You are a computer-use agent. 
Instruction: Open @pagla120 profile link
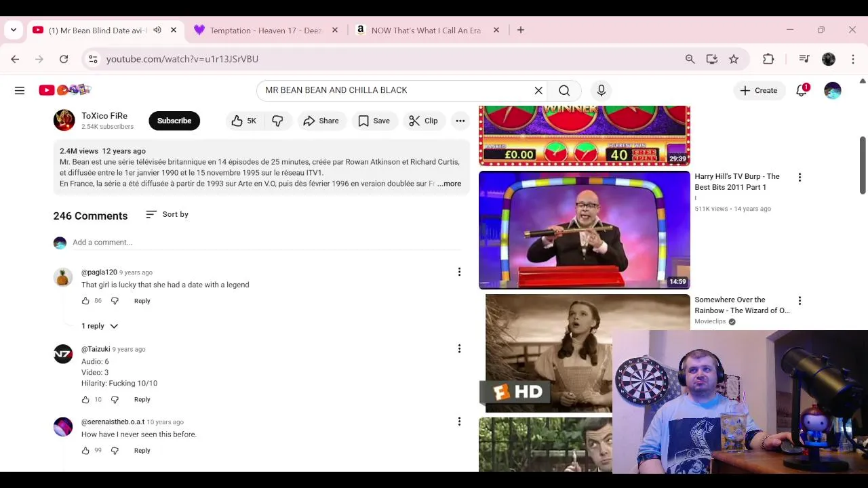click(99, 272)
